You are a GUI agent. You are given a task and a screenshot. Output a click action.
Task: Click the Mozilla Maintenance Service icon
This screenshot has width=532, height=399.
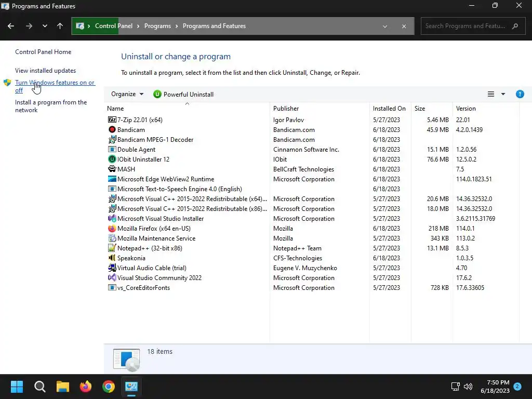pyautogui.click(x=112, y=238)
